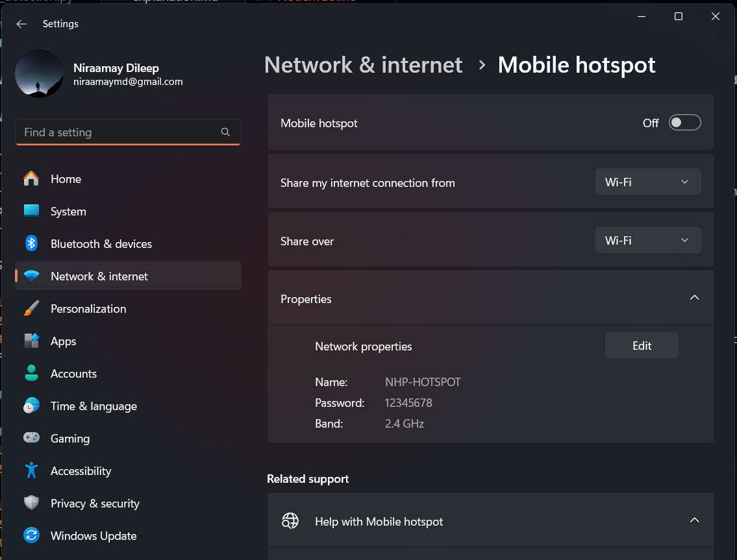This screenshot has height=560, width=737.
Task: Open the 'Share over' Wi-Fi dropdown
Action: tap(647, 240)
